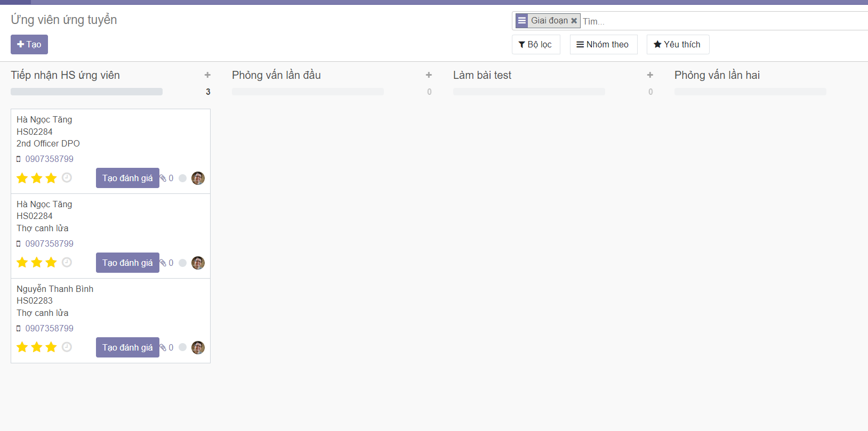The width and height of the screenshot is (868, 431).
Task: Expand the Nhóm theo dropdown
Action: point(603,45)
